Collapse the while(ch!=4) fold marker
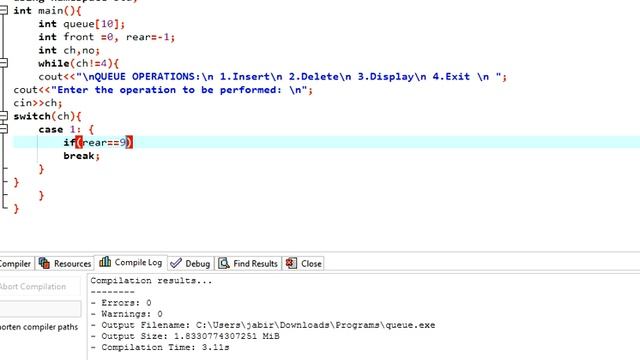This screenshot has width=640, height=360. (3, 63)
